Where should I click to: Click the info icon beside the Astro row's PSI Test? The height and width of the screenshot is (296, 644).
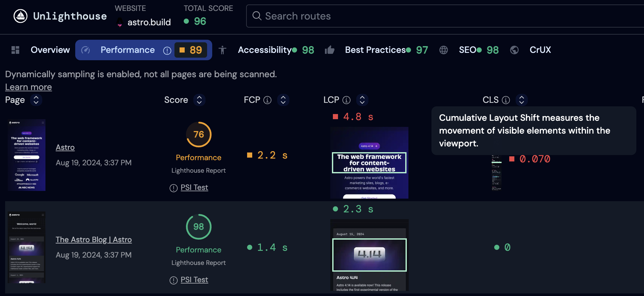[x=173, y=188]
